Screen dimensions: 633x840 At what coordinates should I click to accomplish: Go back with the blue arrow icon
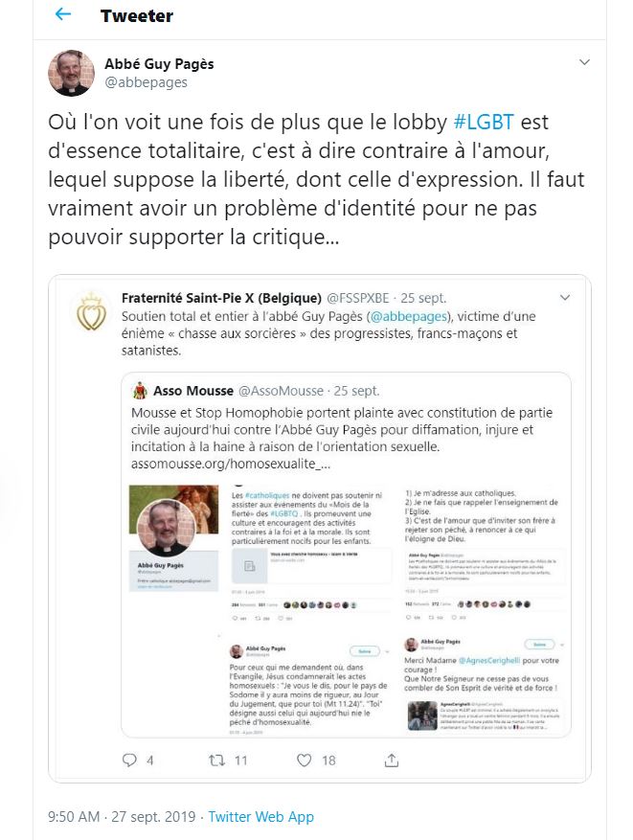(63, 14)
